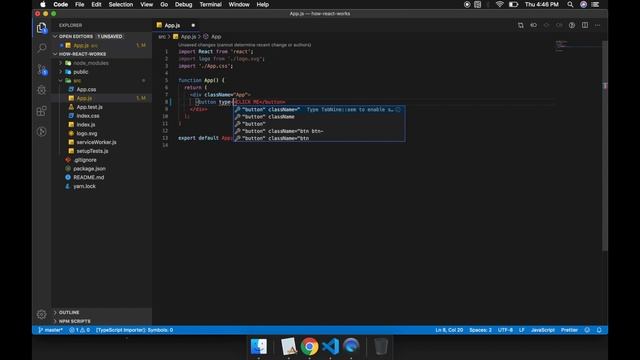Open .gitignore in the file tree
The height and width of the screenshot is (360, 640).
tap(84, 160)
